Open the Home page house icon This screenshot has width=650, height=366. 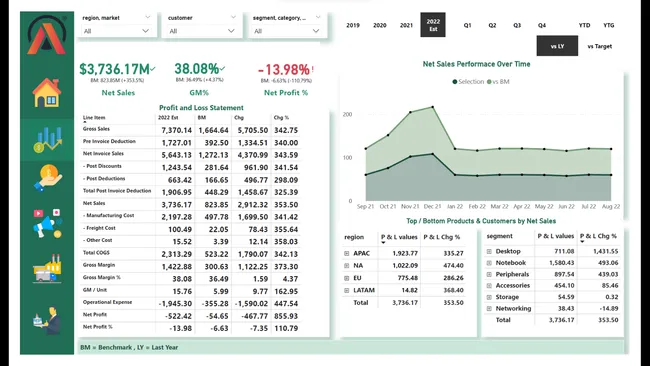click(x=47, y=92)
